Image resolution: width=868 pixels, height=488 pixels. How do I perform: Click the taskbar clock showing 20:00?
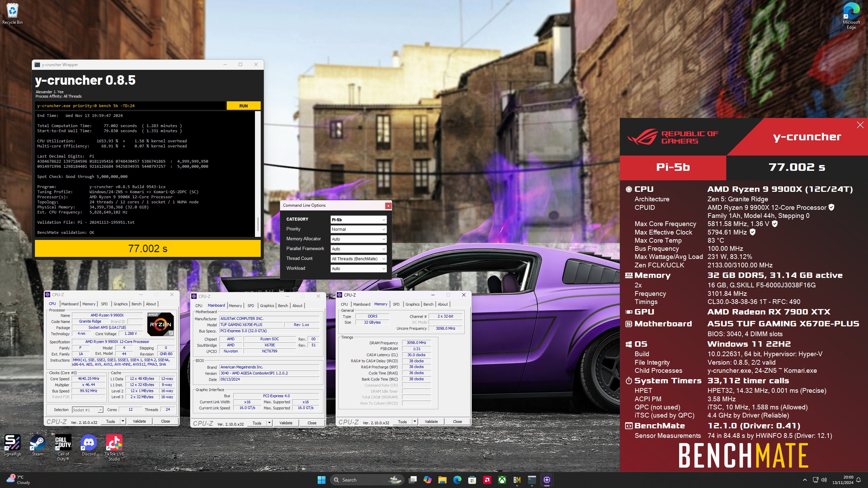coord(843,480)
